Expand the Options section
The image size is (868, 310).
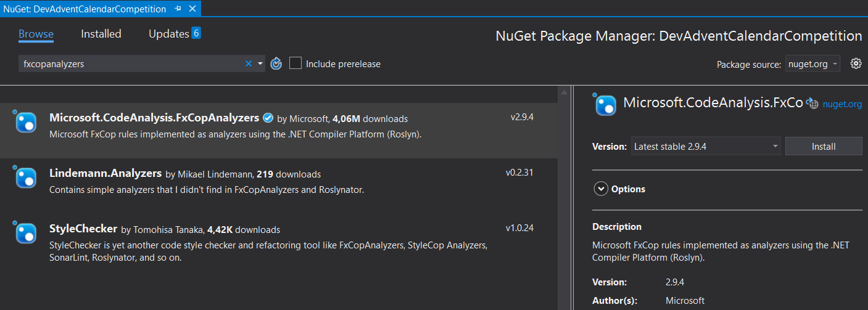coord(601,189)
